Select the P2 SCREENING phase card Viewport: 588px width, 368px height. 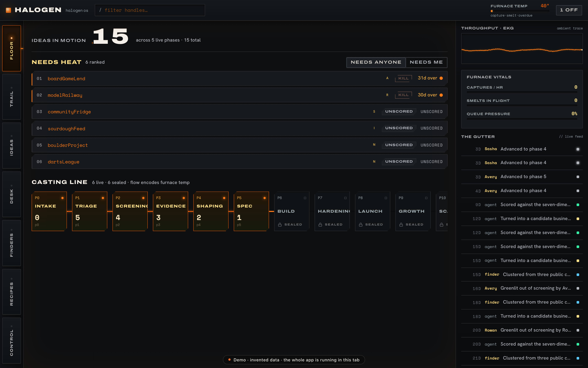point(130,211)
